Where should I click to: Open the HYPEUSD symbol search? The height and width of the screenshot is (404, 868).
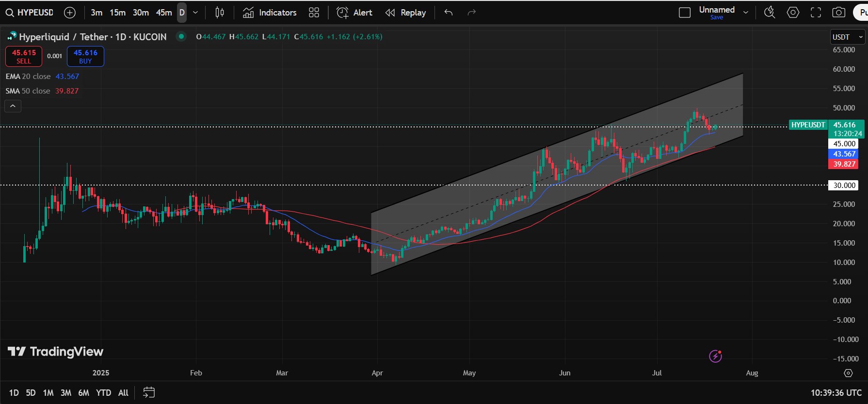click(x=30, y=13)
